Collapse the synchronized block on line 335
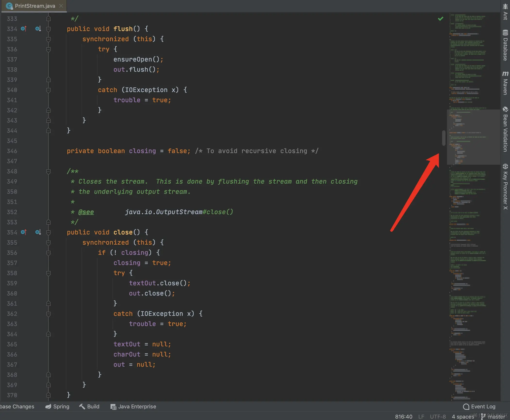The image size is (510, 420). [x=48, y=39]
